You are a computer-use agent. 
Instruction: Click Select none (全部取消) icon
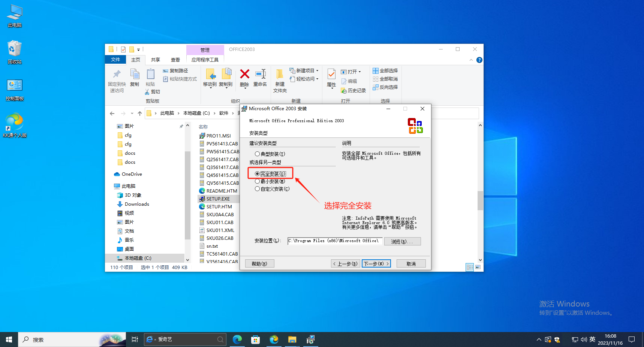[375, 79]
